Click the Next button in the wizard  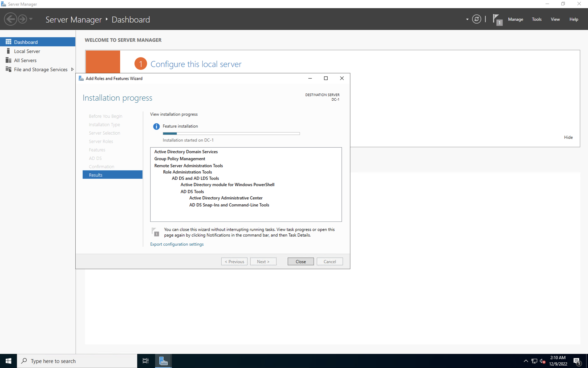click(263, 261)
